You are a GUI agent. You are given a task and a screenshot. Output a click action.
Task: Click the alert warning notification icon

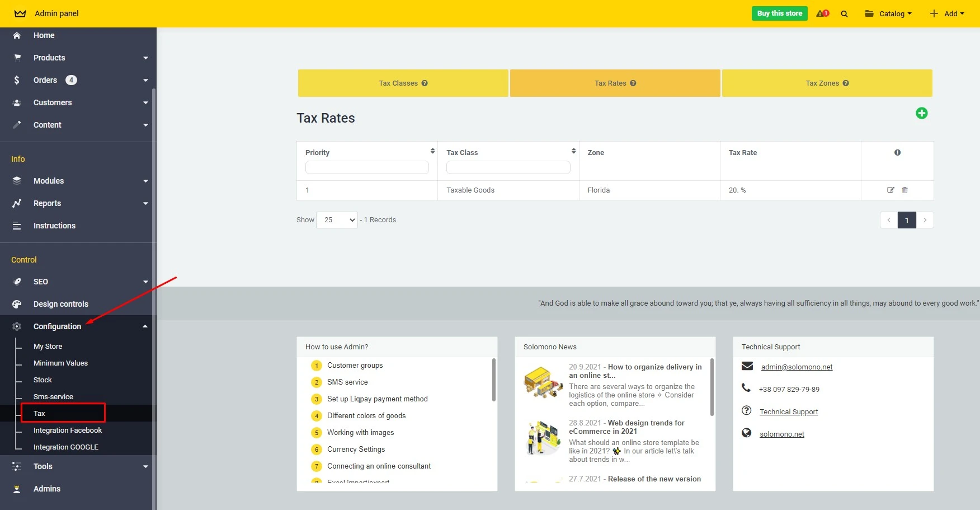click(822, 13)
